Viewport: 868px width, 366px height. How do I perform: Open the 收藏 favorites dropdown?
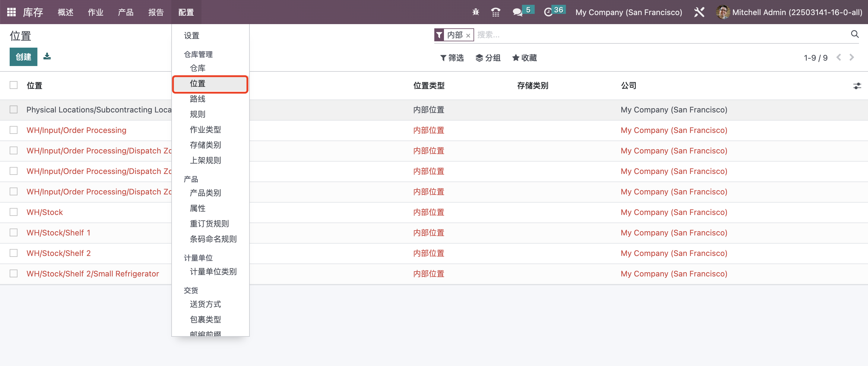click(524, 58)
